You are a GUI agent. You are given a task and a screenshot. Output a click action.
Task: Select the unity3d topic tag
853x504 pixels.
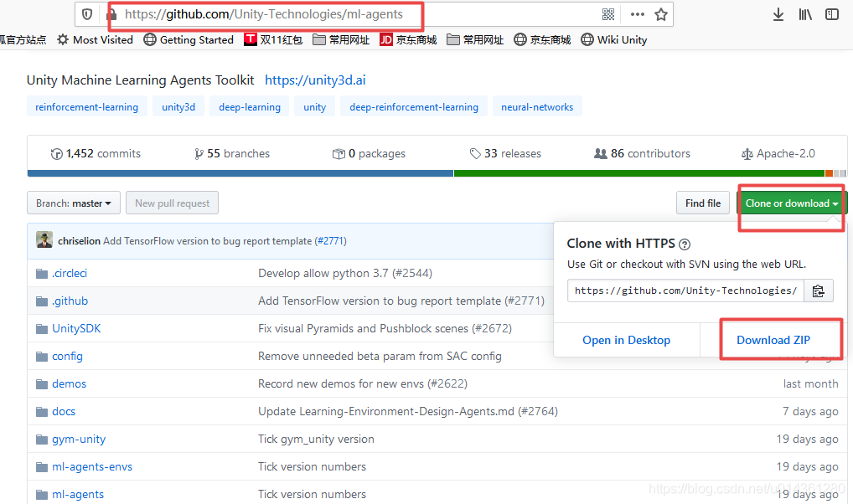tap(178, 107)
